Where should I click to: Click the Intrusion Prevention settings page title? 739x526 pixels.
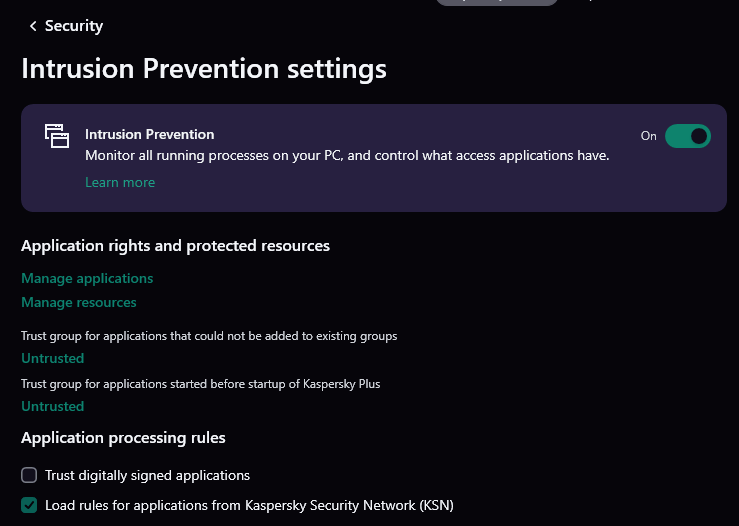pos(204,69)
